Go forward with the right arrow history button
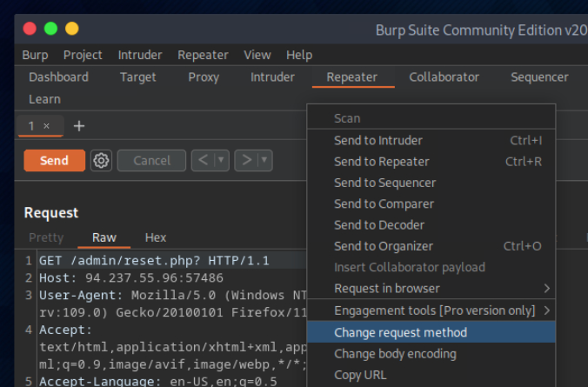Image resolution: width=588 pixels, height=387 pixels. [245, 160]
